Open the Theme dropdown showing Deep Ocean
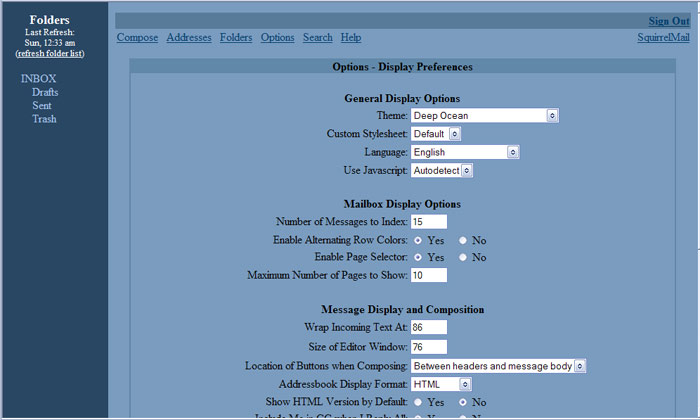Viewport: 700px width, 420px height. (x=484, y=116)
